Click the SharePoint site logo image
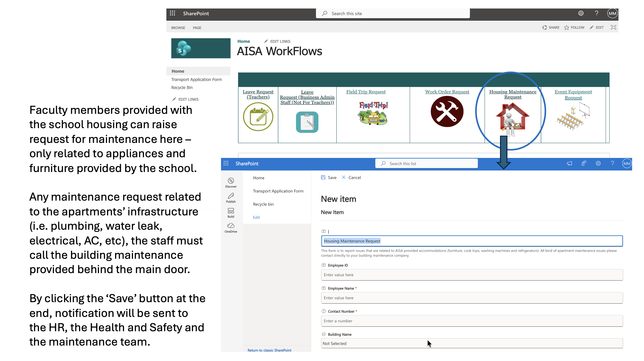 pos(201,48)
